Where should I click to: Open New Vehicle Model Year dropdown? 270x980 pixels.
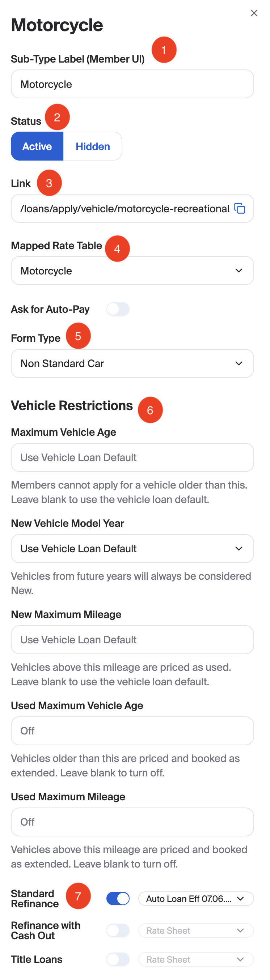132,549
